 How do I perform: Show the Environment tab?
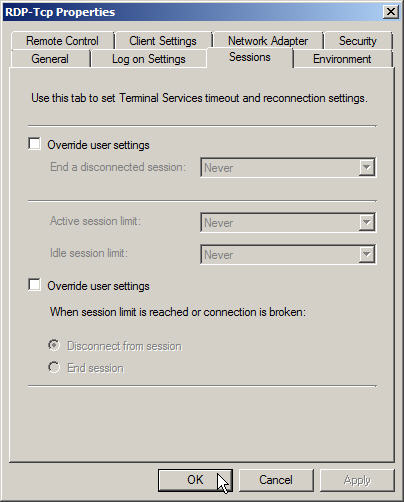click(x=342, y=59)
